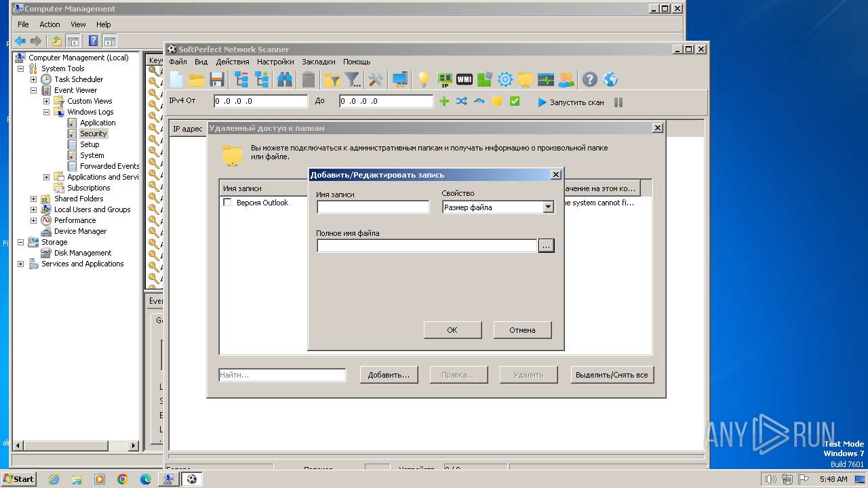Expand Shared Folders tree node
868x488 pixels.
33,199
